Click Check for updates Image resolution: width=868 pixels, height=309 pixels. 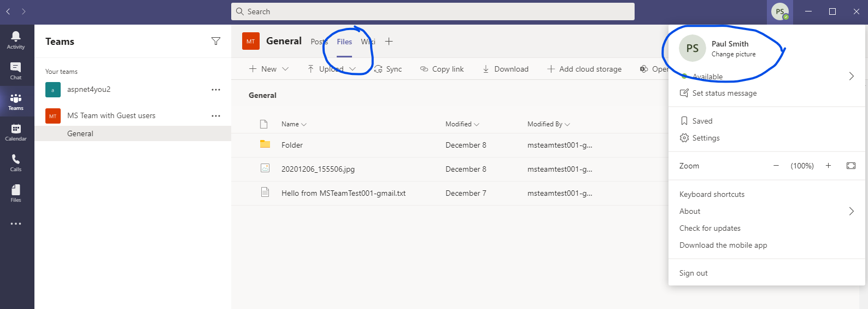coord(709,228)
